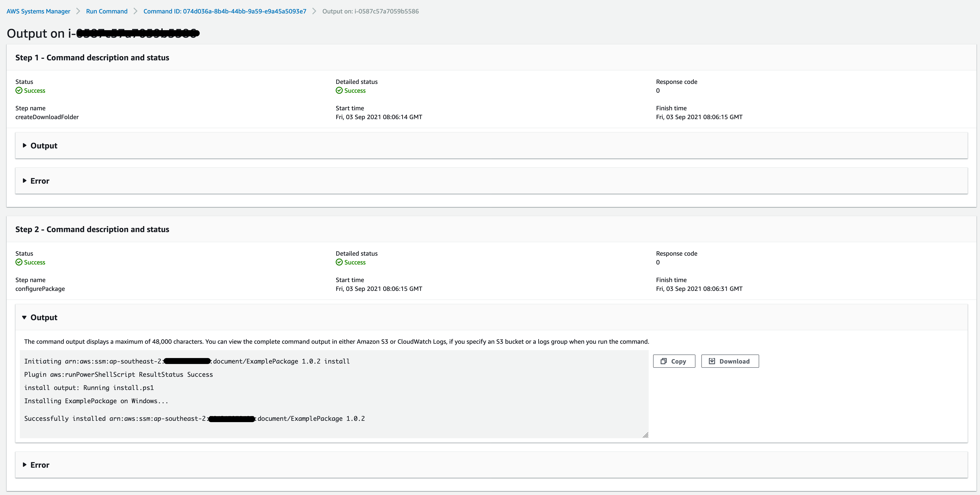
Task: Open the Command ID breadcrumb link
Action: pos(224,11)
